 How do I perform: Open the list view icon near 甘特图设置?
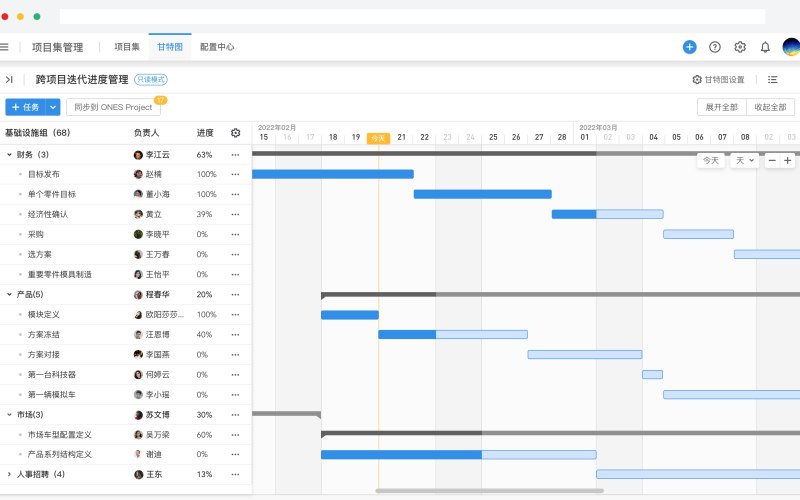pyautogui.click(x=772, y=79)
